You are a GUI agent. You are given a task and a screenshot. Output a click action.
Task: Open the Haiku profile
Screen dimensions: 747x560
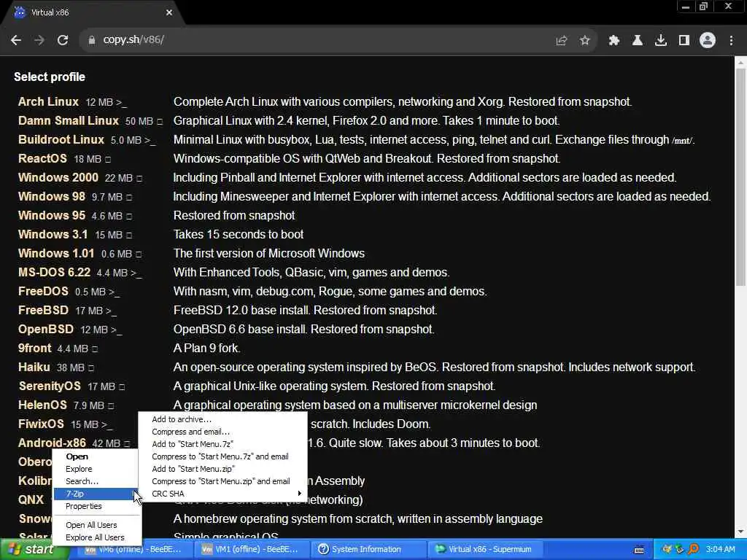[x=34, y=367]
